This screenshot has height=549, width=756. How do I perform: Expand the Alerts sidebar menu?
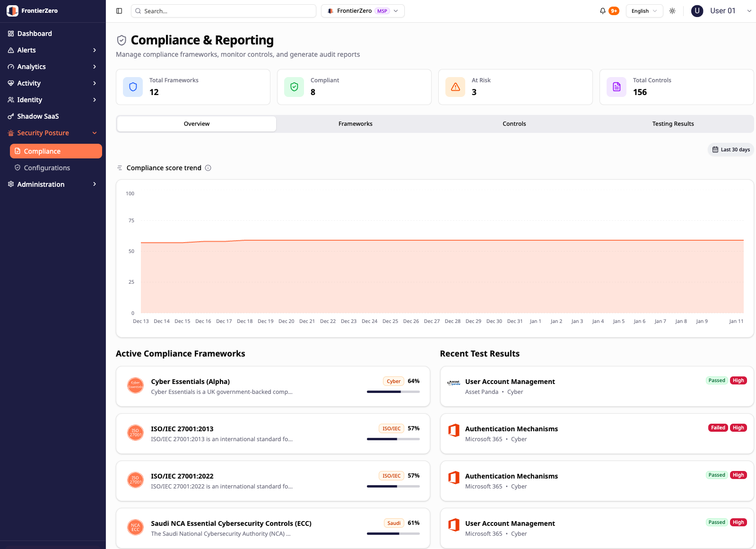tap(52, 50)
